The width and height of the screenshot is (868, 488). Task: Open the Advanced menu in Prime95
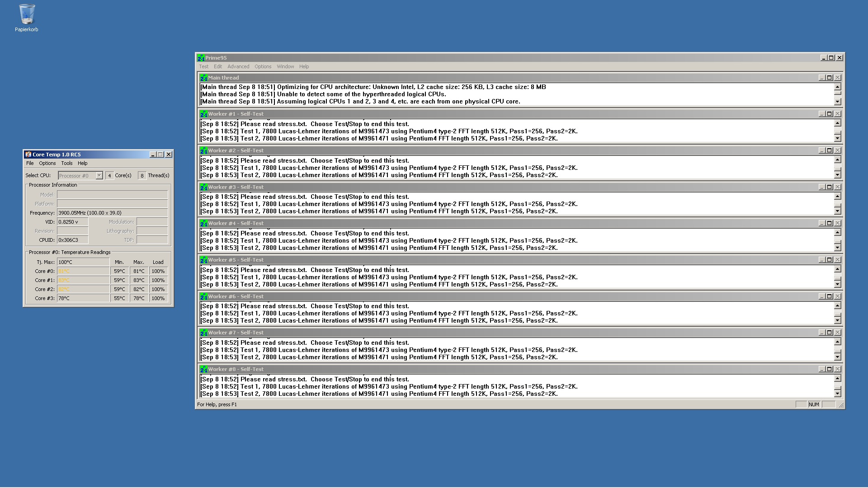pos(238,66)
